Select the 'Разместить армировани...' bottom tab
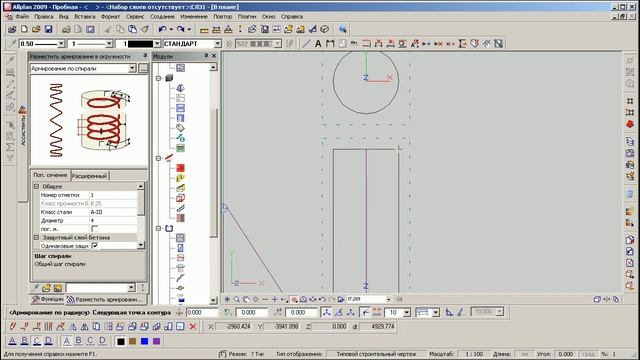 [106, 300]
